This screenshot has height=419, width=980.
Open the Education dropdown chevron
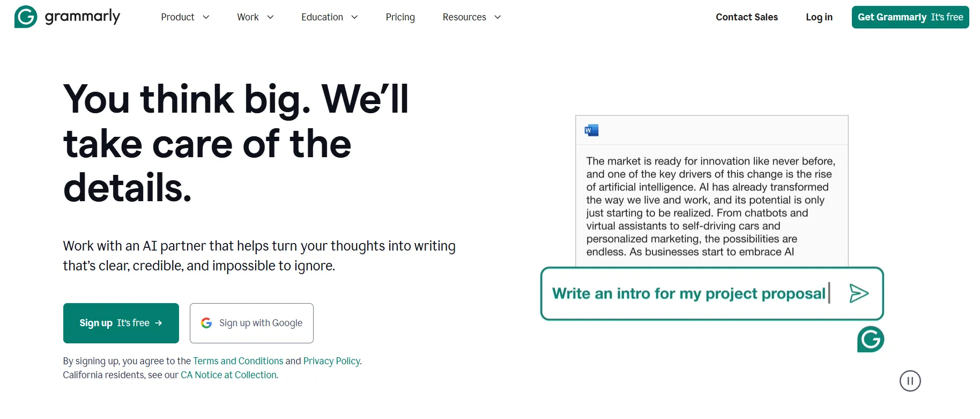354,17
